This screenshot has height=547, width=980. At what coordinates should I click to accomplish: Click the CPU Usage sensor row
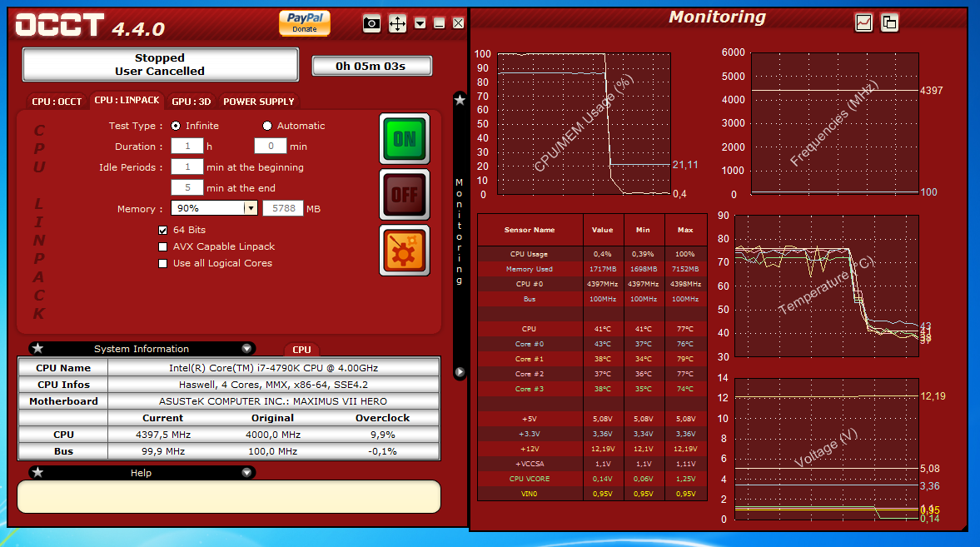pos(592,254)
